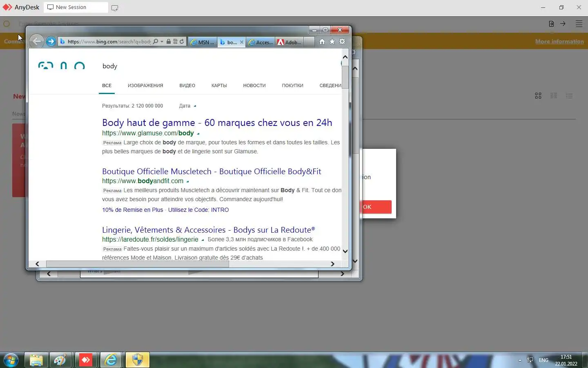Image resolution: width=588 pixels, height=368 pixels.
Task: Open the Favorites star menu
Action: point(332,42)
